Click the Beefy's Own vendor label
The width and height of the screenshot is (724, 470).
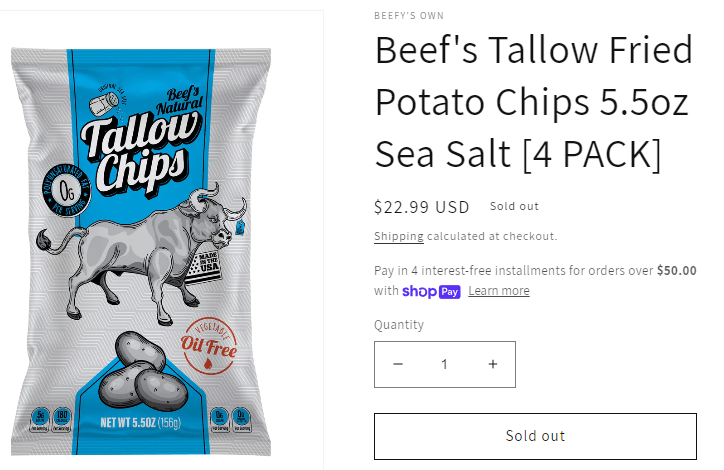409,16
